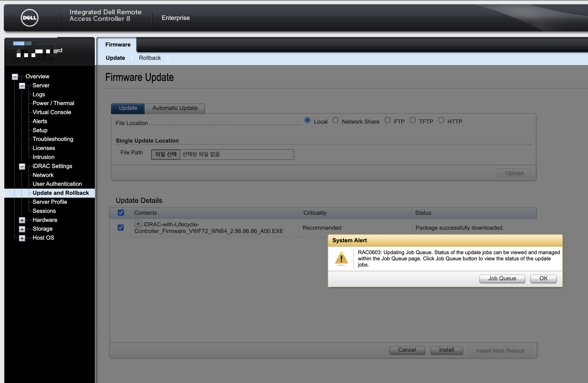Open Server Profile in the sidebar

(x=50, y=202)
